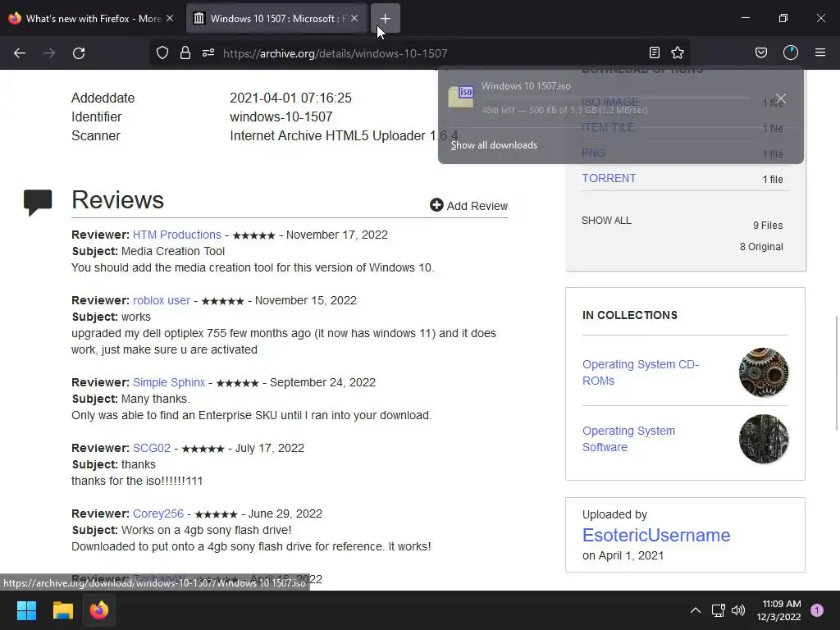Viewport: 840px width, 630px height.
Task: Go back to the previous page
Action: pos(20,53)
